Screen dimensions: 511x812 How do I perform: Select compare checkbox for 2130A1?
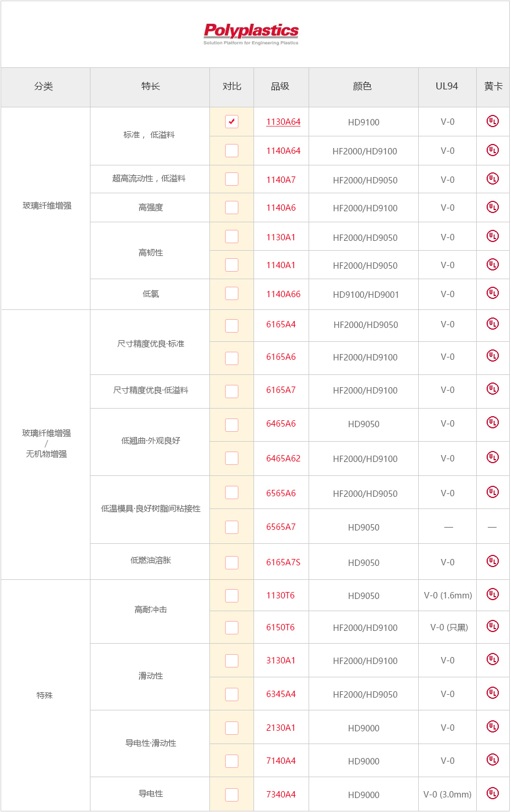tap(231, 728)
